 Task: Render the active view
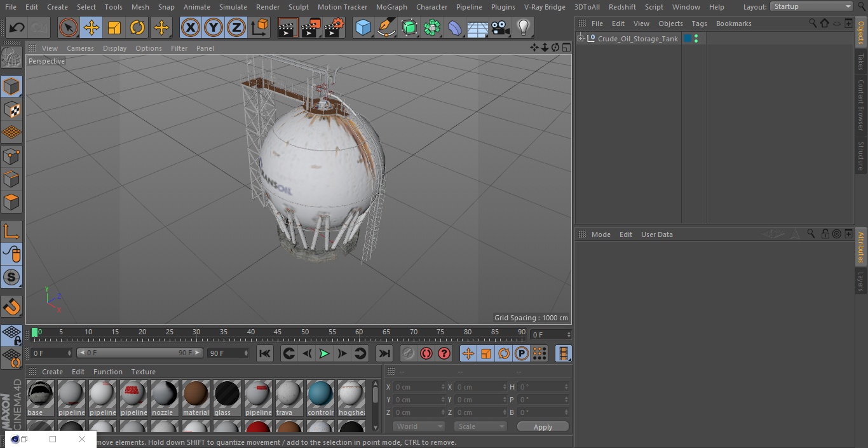pos(288,27)
